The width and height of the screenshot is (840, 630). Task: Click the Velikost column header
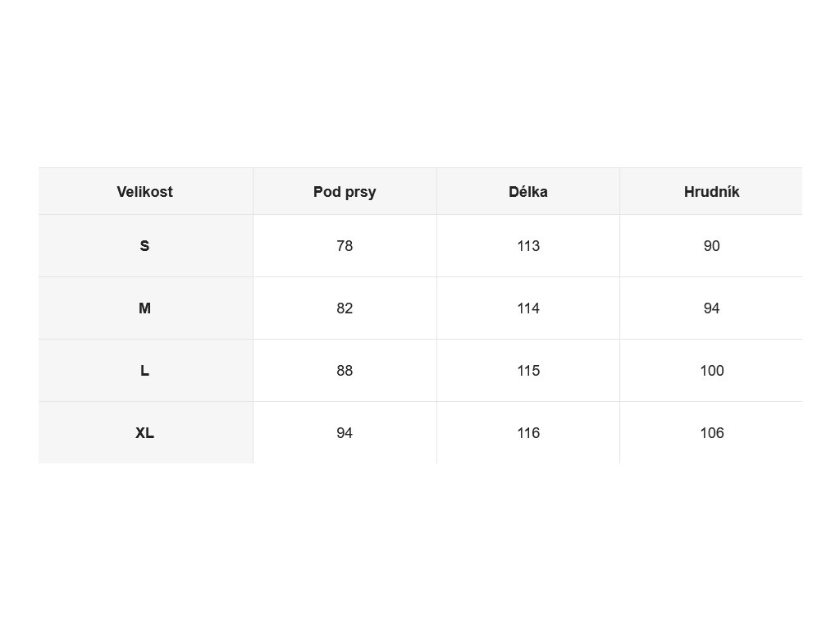coord(144,192)
